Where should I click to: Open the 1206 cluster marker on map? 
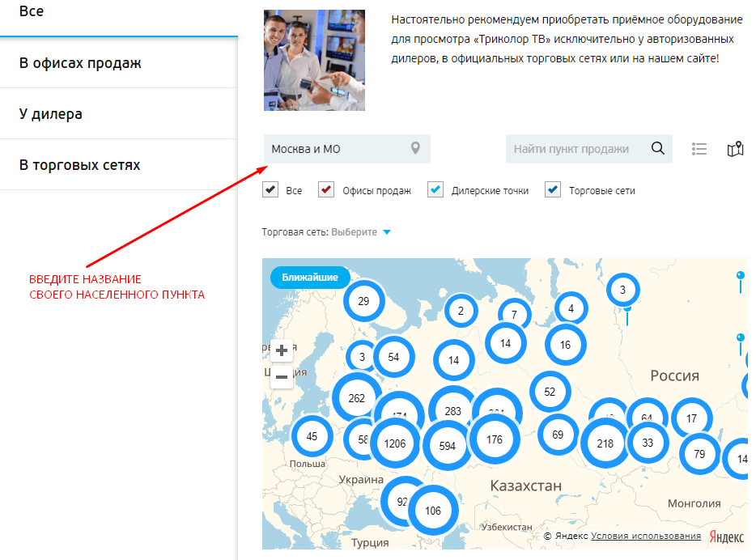[x=395, y=443]
